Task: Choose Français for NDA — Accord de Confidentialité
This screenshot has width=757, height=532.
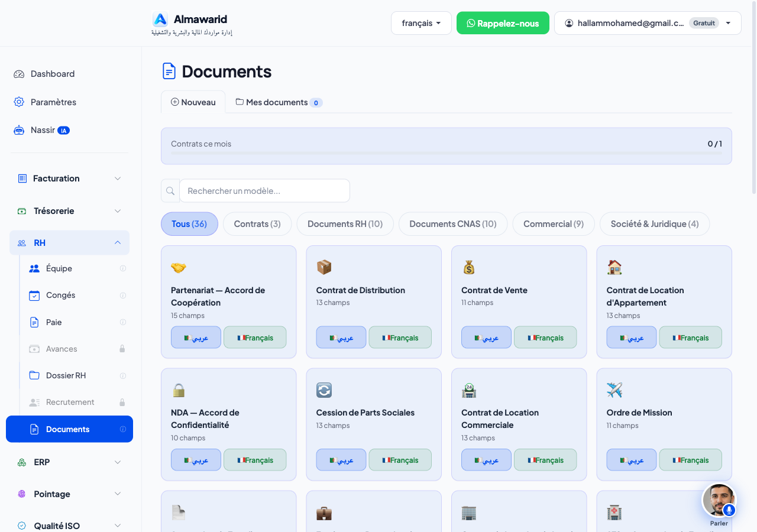Action: click(x=255, y=460)
